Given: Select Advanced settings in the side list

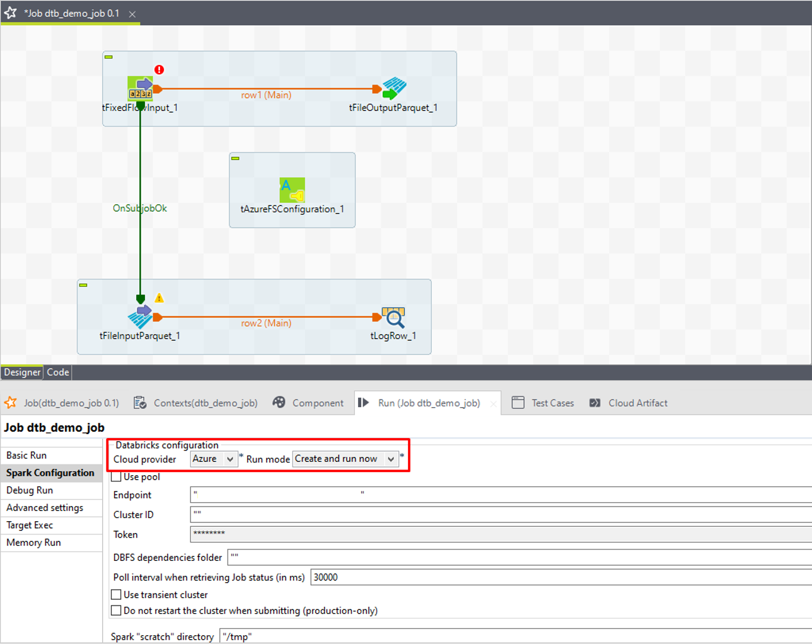Looking at the screenshot, I should [52, 508].
